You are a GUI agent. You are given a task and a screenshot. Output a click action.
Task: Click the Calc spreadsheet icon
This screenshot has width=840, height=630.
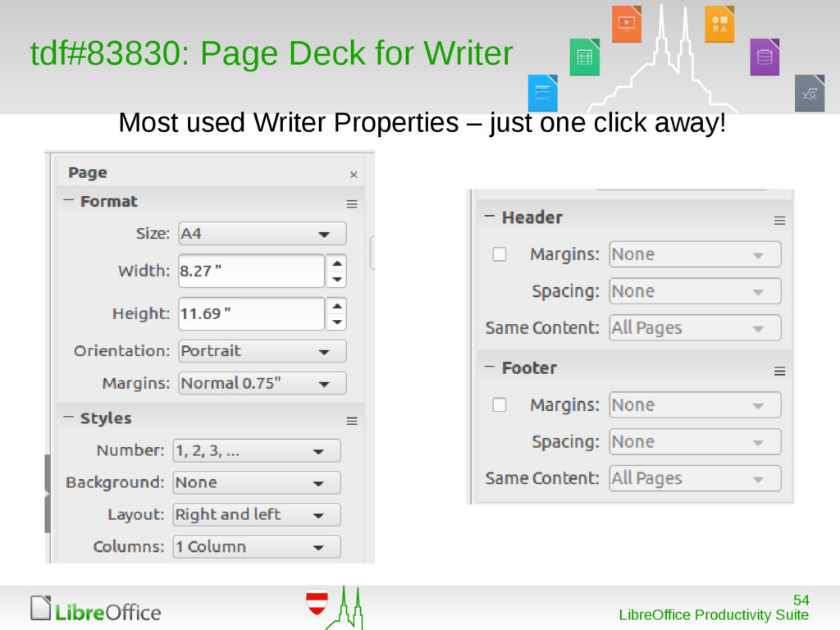click(584, 57)
